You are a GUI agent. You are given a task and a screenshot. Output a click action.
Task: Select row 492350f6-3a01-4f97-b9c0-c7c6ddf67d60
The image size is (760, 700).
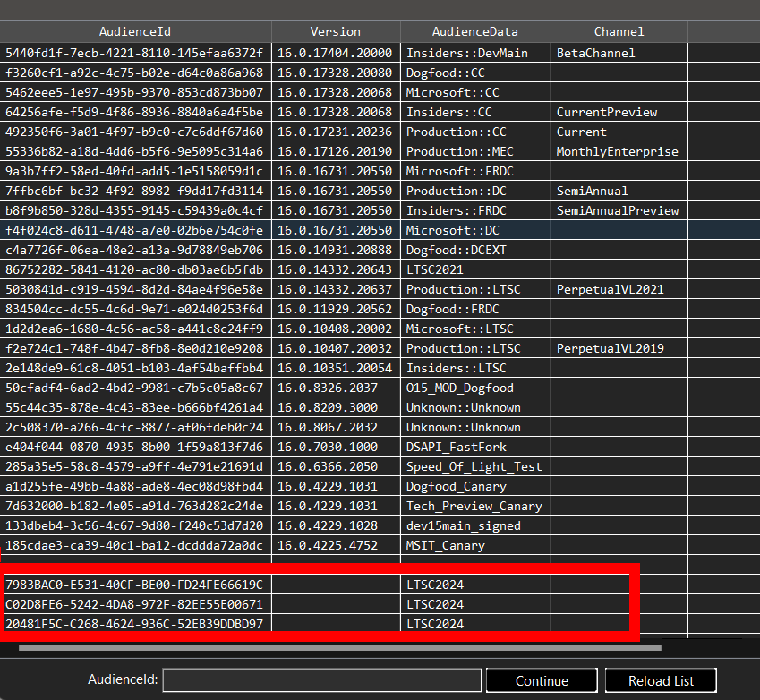[380, 132]
